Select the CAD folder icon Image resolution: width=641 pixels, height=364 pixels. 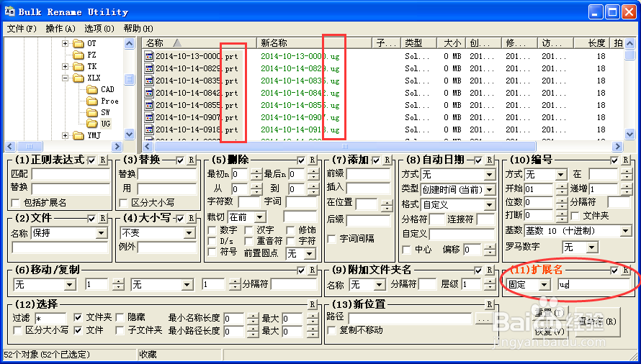pyautogui.click(x=92, y=89)
